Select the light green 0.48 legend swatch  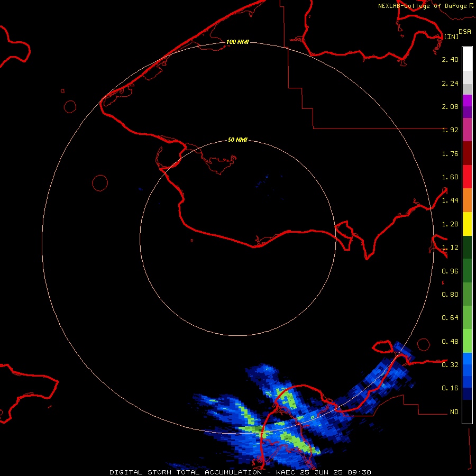pyautogui.click(x=467, y=341)
